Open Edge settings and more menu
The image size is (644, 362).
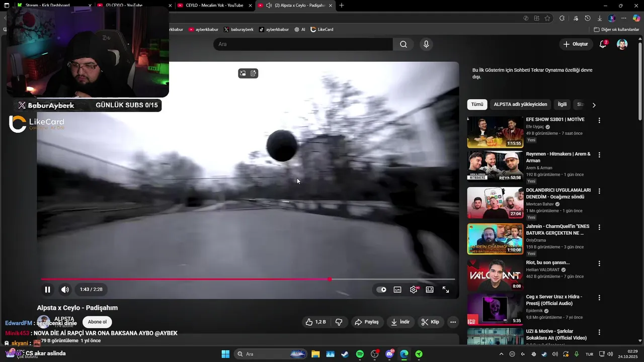point(624,18)
